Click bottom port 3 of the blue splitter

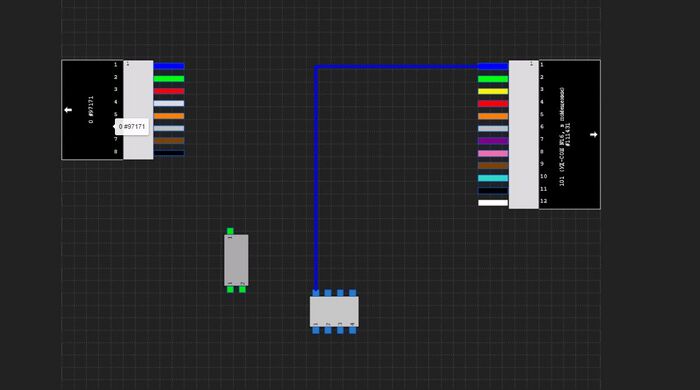click(x=340, y=330)
